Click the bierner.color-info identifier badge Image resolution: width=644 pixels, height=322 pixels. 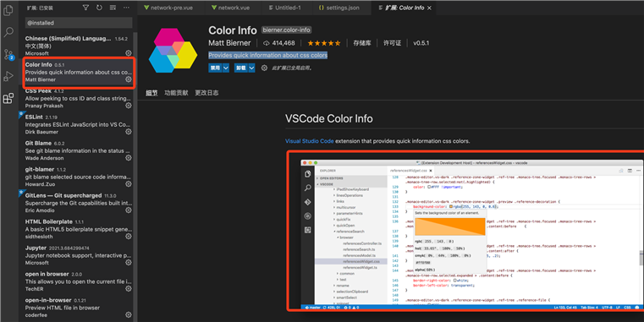(286, 30)
